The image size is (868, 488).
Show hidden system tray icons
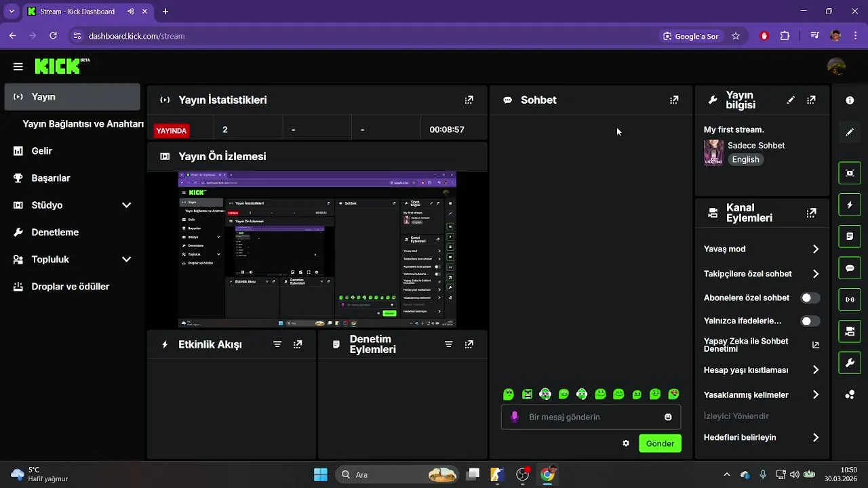click(x=727, y=474)
